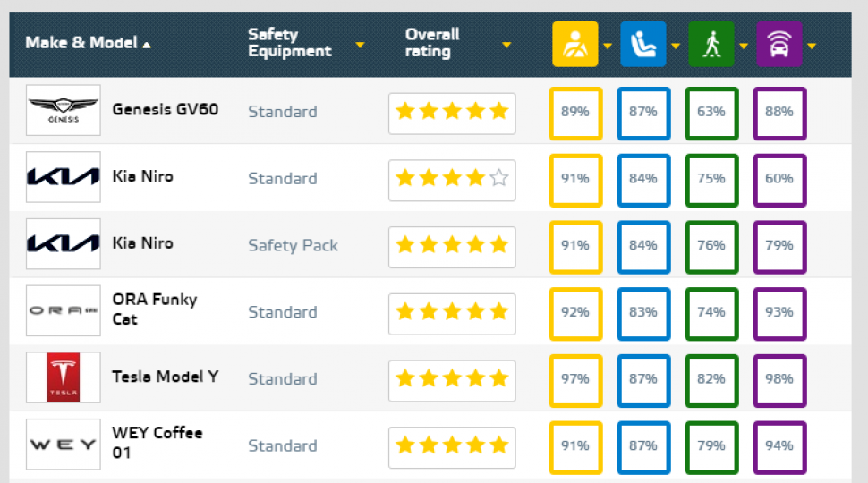Open the Genesis GV60 model link
Viewport: 868px width, 483px height.
pos(166,110)
